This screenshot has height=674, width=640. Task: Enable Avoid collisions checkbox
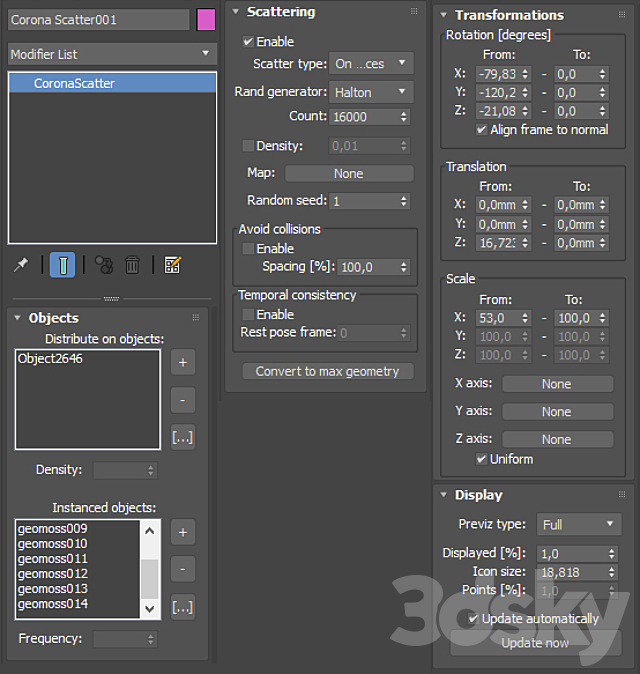click(x=248, y=248)
